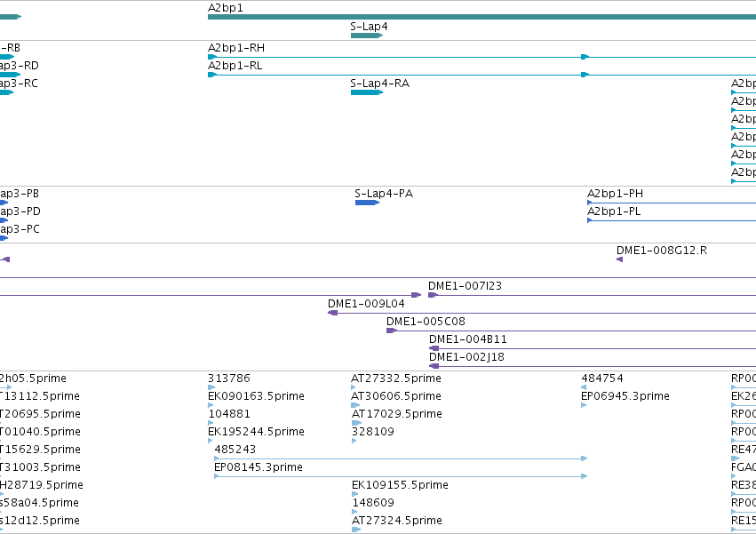Click the S-Lap4 gene bar glyph
The height and width of the screenshot is (534, 756).
point(366,36)
